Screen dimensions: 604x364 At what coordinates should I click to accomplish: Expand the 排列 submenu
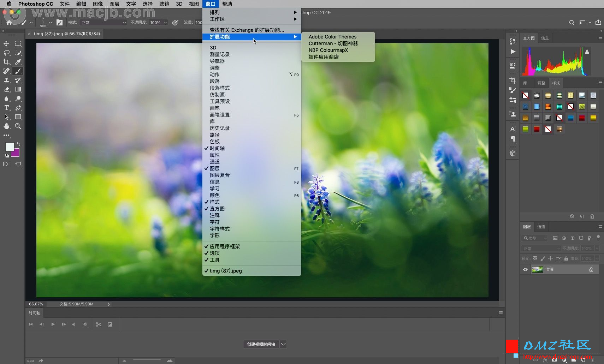click(252, 12)
